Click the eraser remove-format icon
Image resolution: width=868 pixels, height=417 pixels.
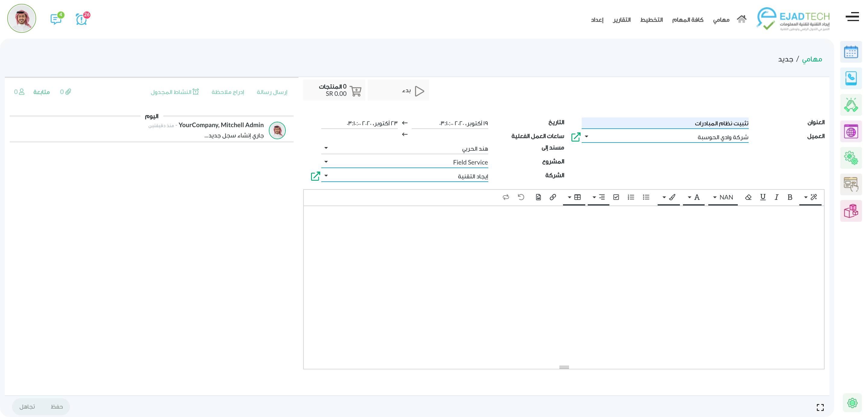click(748, 197)
